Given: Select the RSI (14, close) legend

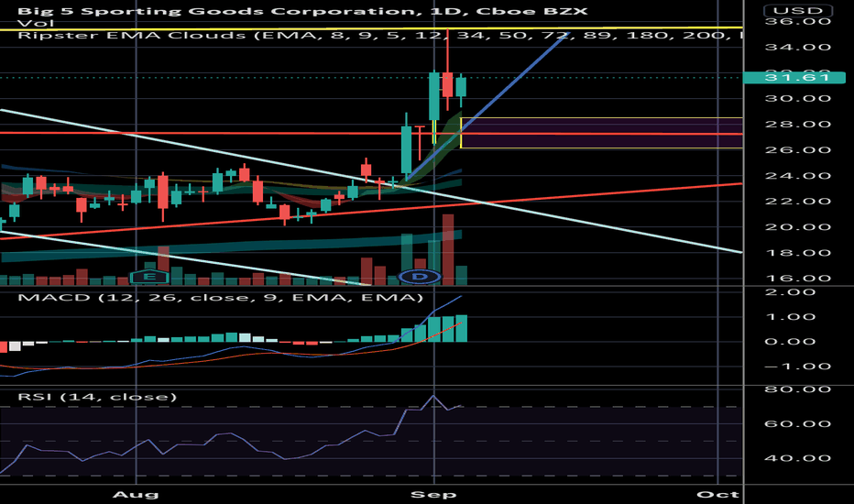Looking at the screenshot, I should pos(97,397).
